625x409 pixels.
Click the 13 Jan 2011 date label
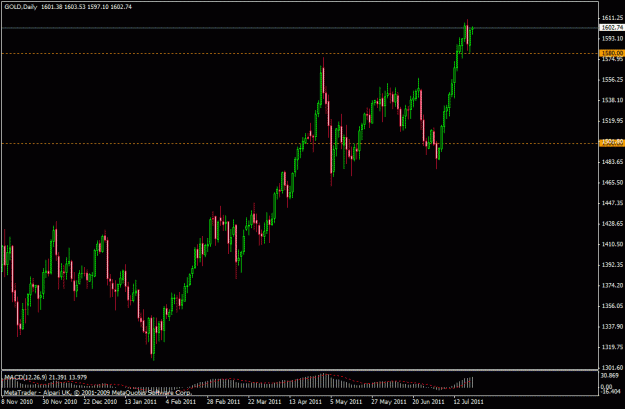pyautogui.click(x=141, y=402)
